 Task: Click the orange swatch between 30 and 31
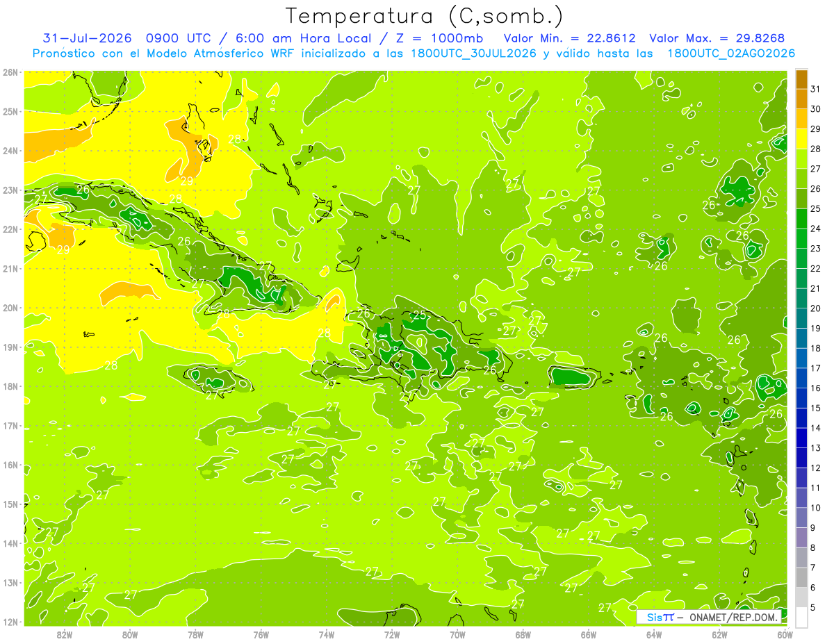click(801, 99)
